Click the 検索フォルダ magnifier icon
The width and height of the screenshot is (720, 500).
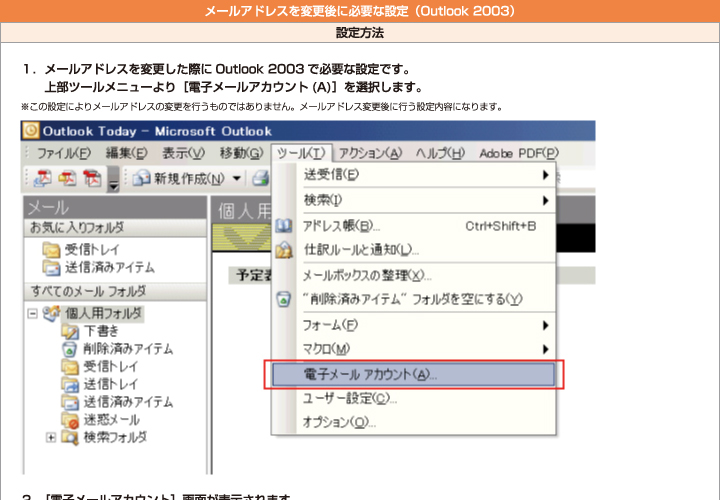70,438
